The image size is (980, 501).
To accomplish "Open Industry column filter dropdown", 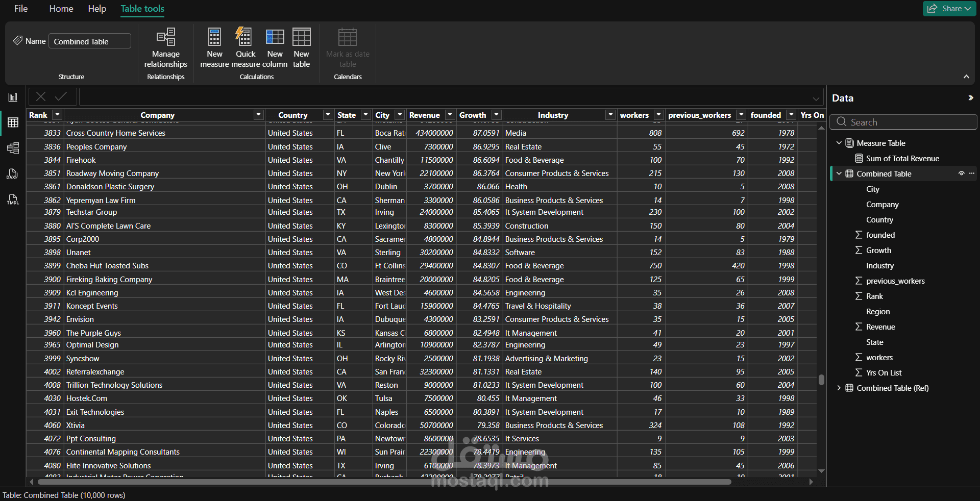I will [610, 115].
